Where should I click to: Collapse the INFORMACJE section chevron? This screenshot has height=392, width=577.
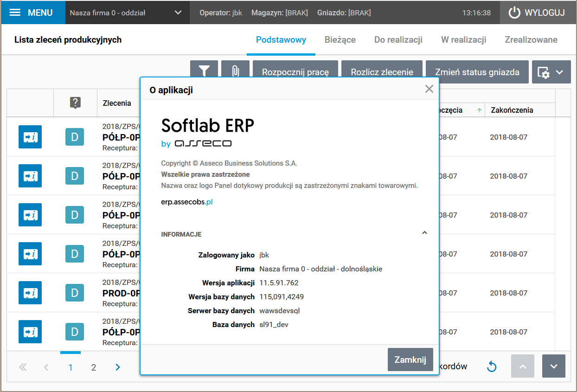(x=424, y=233)
